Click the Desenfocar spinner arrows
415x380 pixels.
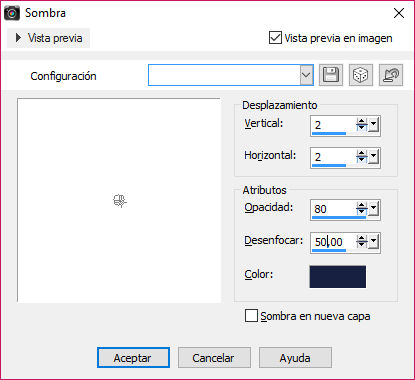pos(361,241)
